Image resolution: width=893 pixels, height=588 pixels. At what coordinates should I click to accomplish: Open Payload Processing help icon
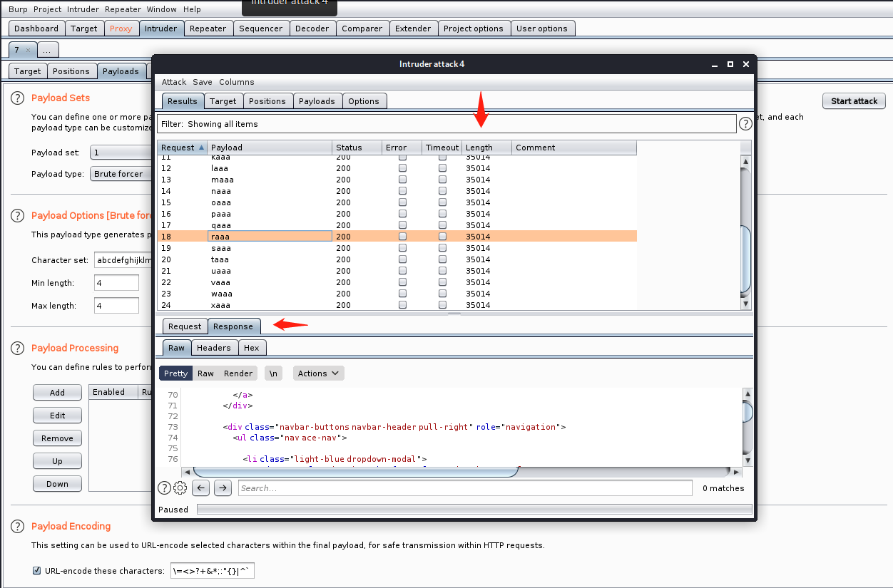pyautogui.click(x=17, y=349)
